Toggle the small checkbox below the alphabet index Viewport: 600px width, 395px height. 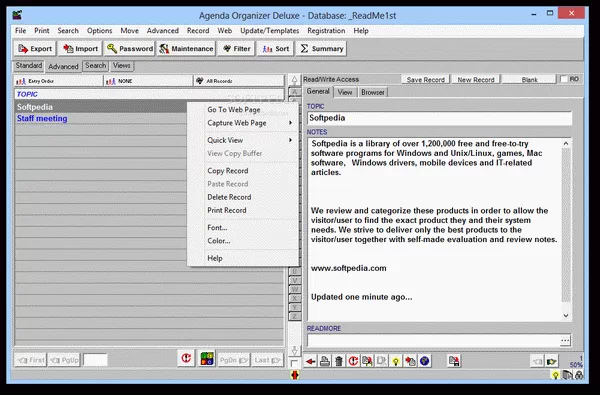(294, 363)
